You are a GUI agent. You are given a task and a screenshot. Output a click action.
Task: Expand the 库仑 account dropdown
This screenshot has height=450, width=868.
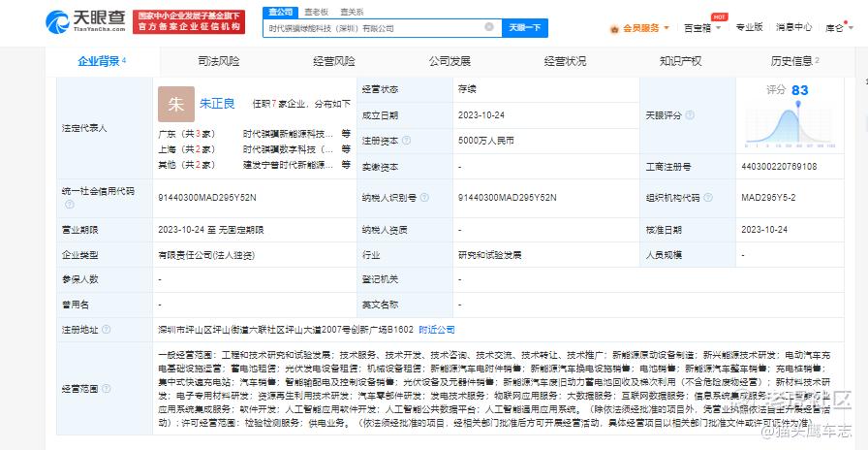(838, 28)
